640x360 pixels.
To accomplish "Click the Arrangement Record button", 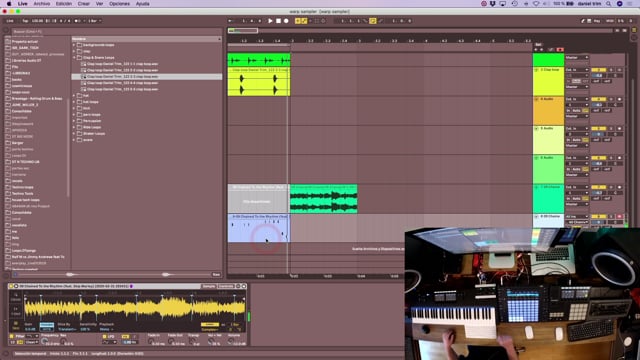I will pos(286,21).
